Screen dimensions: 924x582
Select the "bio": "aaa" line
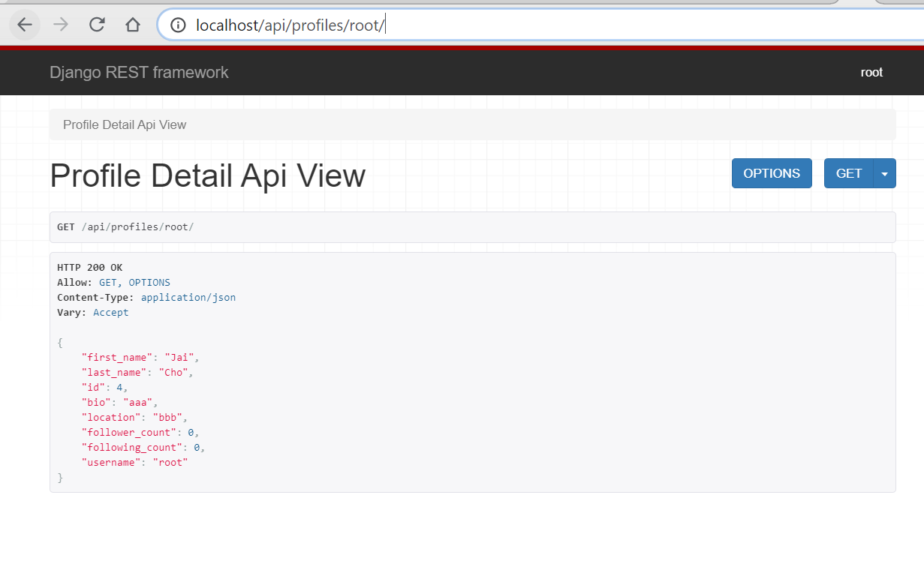(120, 402)
